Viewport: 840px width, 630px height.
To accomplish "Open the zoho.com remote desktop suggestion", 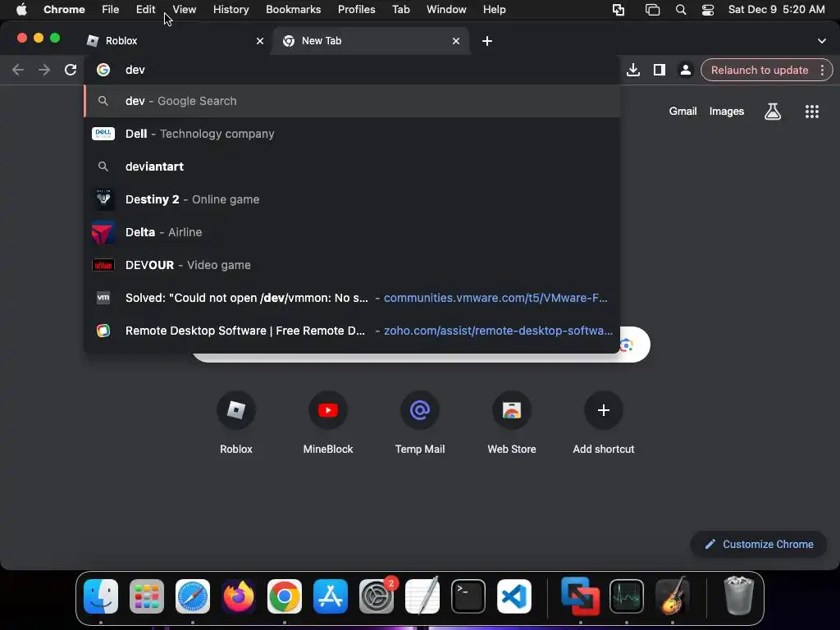I will pyautogui.click(x=352, y=331).
